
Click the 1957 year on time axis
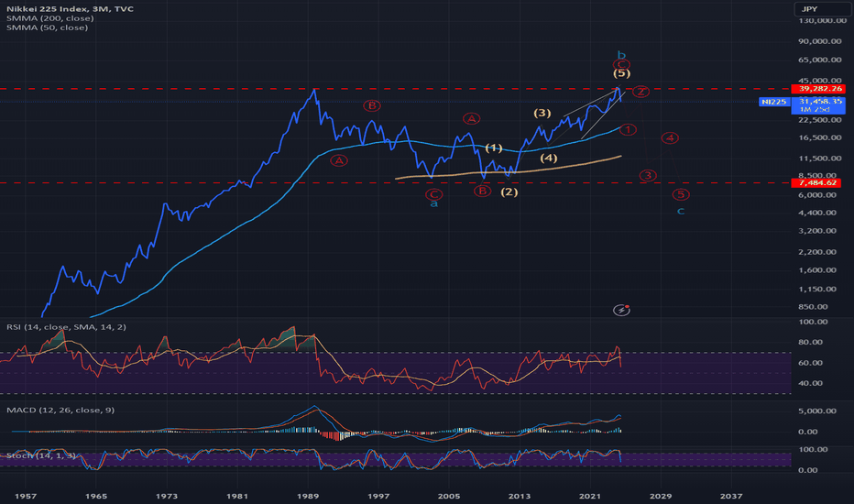pos(26,496)
